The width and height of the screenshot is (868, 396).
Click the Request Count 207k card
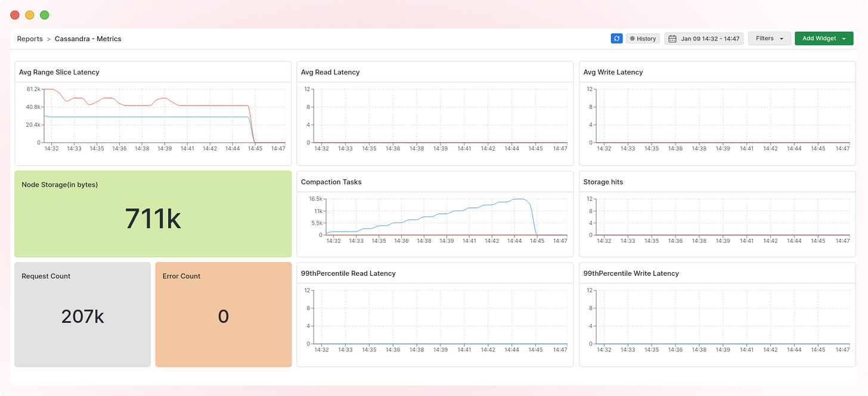click(83, 314)
